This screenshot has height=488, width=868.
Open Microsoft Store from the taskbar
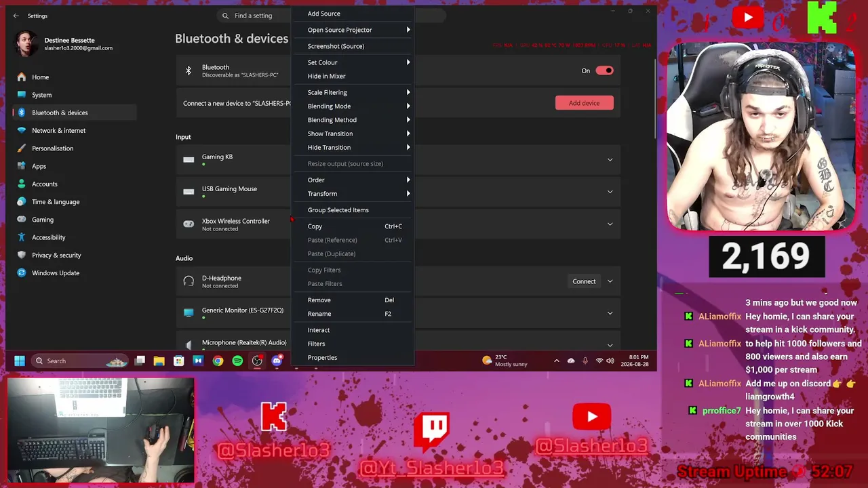(x=178, y=361)
